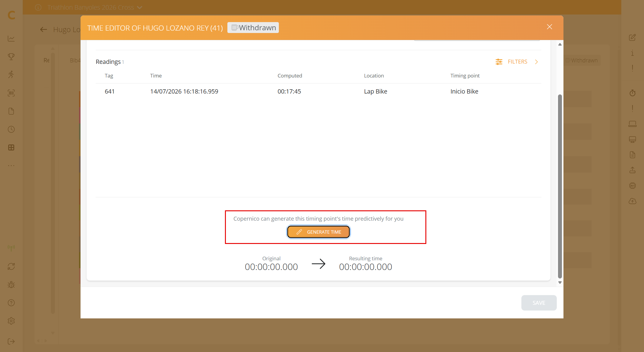Open the document sidebar icon
This screenshot has width=644, height=352.
tap(11, 111)
